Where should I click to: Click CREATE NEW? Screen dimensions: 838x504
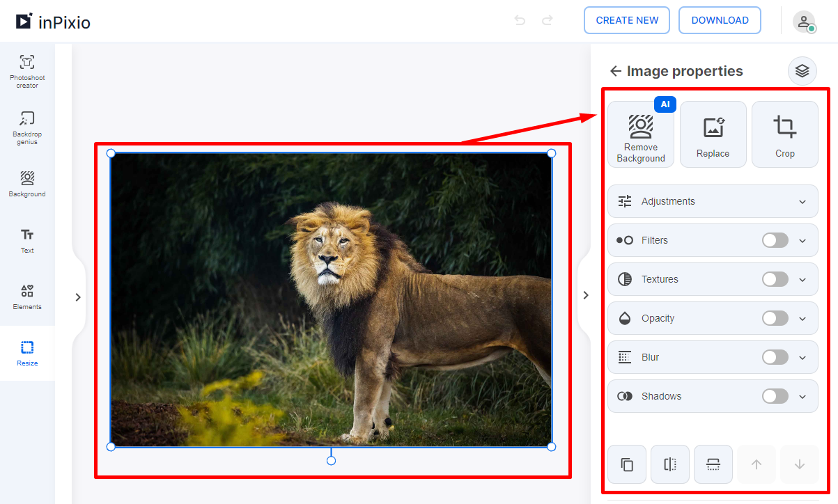pos(626,20)
